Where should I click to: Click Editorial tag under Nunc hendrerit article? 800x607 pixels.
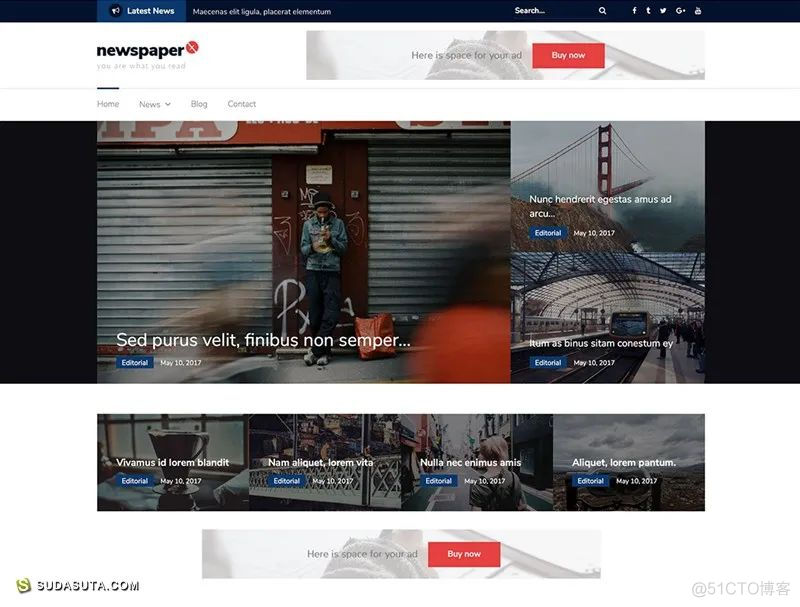(548, 233)
